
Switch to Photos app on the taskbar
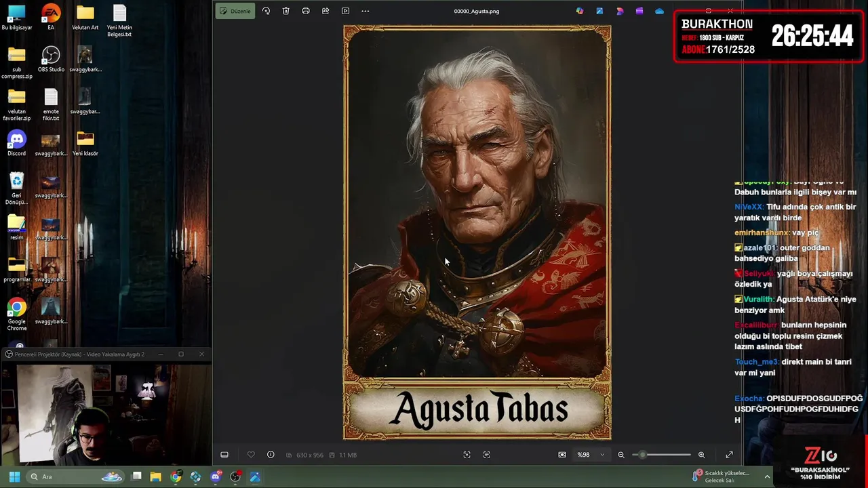click(x=255, y=476)
